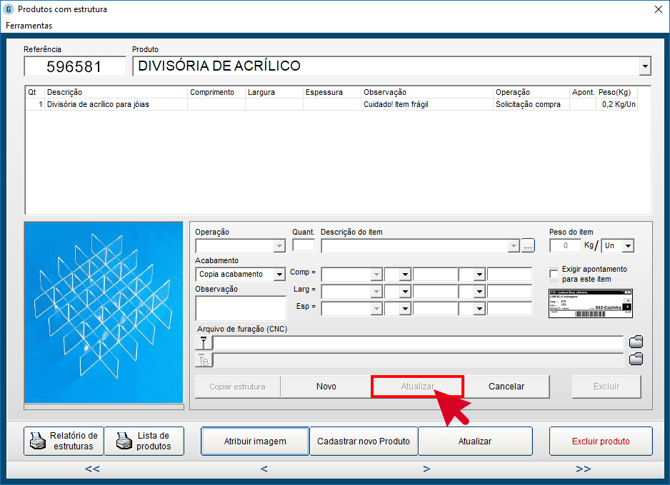The image size is (670, 485).
Task: Click the Observação text box
Action: point(241,308)
